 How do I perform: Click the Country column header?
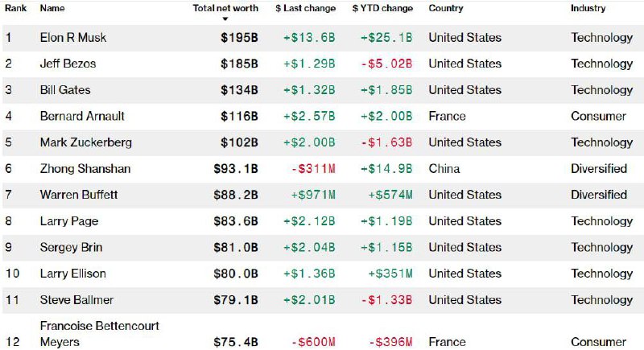point(446,8)
